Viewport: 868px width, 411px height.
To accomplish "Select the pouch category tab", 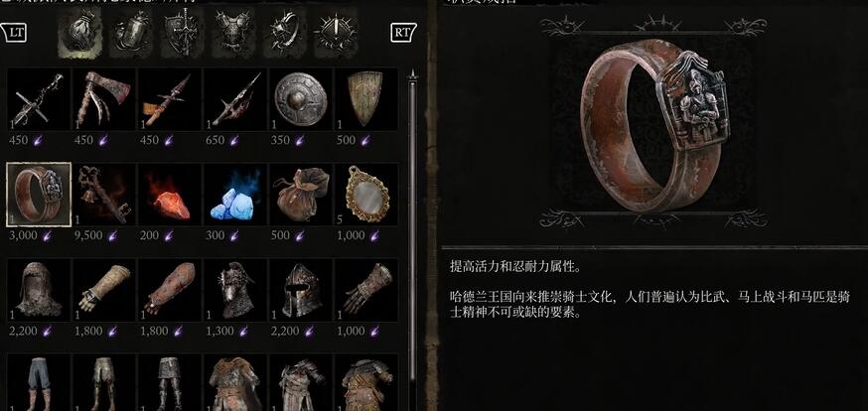I will tap(79, 32).
